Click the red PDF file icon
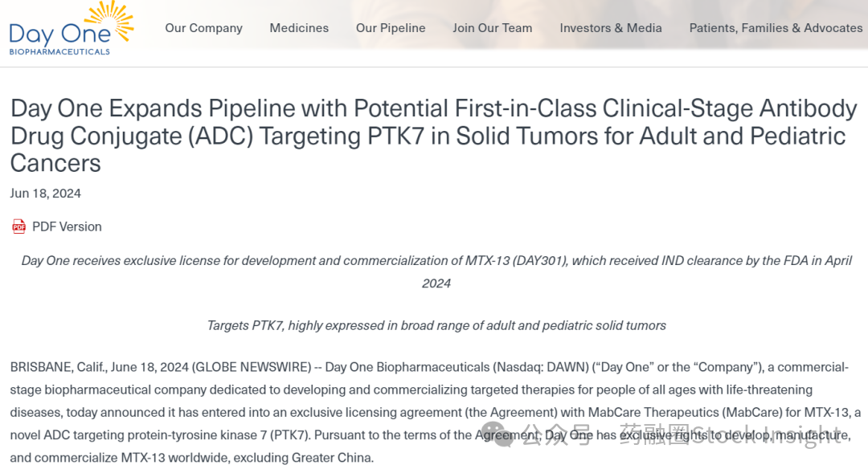868x469 pixels. click(18, 226)
